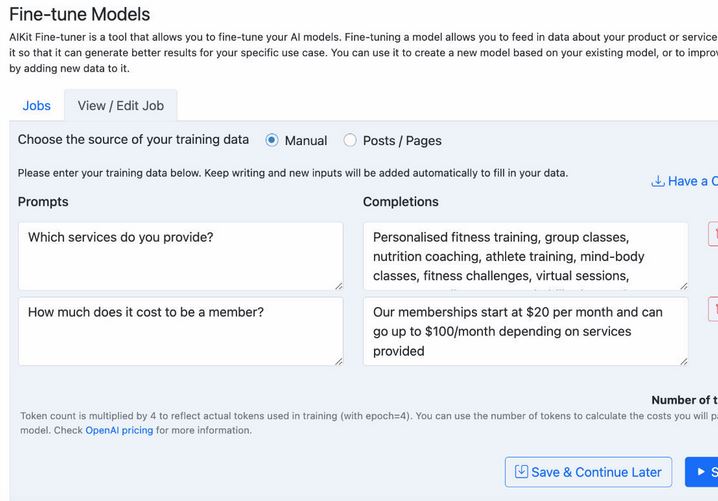
Task: Click resize handle of membership prompt box
Action: pyautogui.click(x=338, y=361)
